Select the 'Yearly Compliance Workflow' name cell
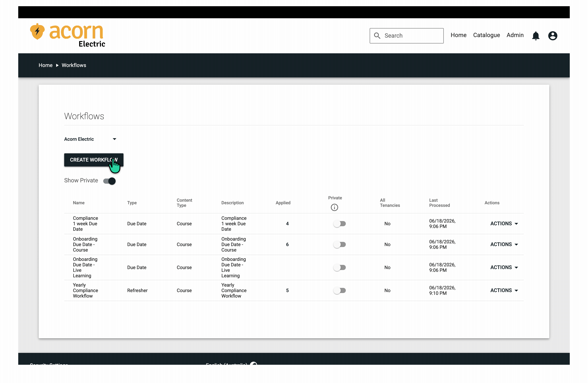Image resolution: width=588 pixels, height=383 pixels. [x=85, y=290]
